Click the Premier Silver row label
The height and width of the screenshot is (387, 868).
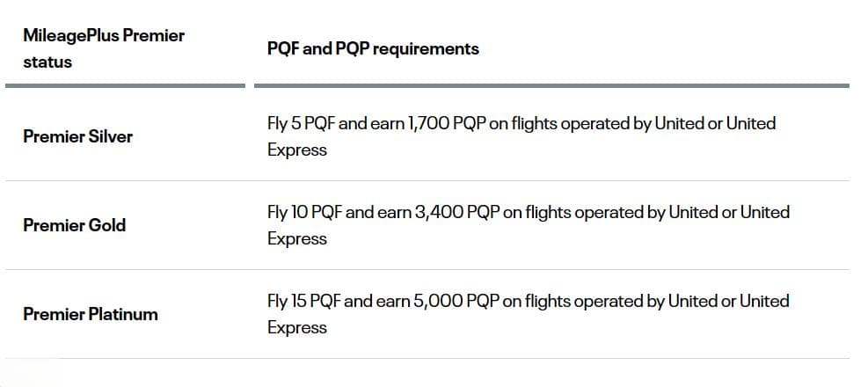[78, 136]
